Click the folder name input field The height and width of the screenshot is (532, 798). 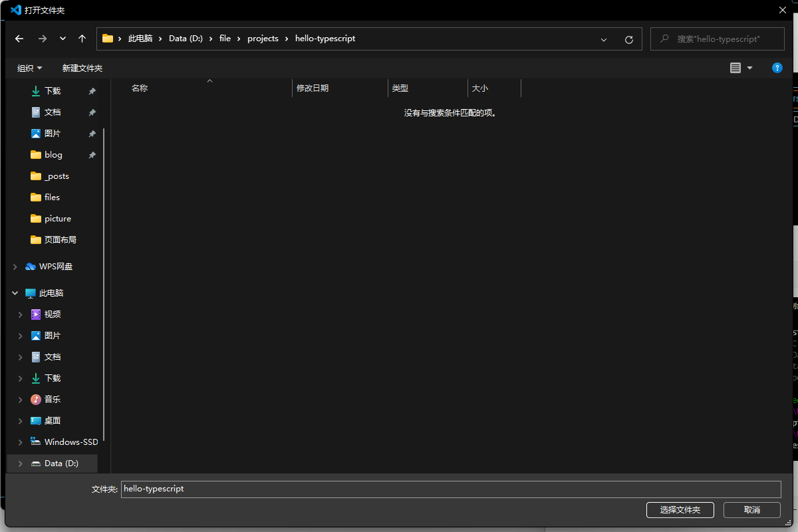coord(450,489)
